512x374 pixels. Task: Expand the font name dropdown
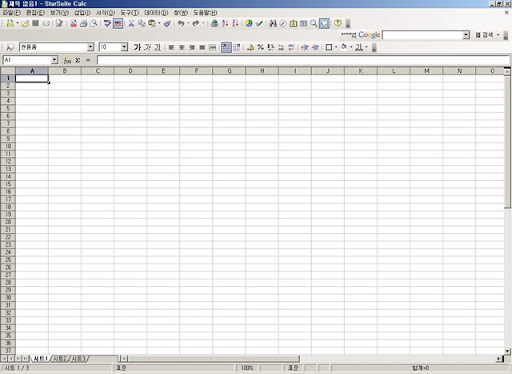(91, 47)
